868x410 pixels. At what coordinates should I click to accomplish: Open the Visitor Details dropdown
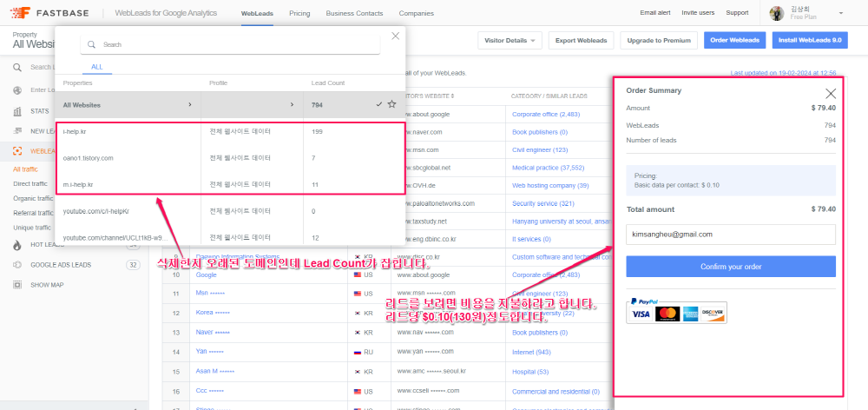[510, 41]
